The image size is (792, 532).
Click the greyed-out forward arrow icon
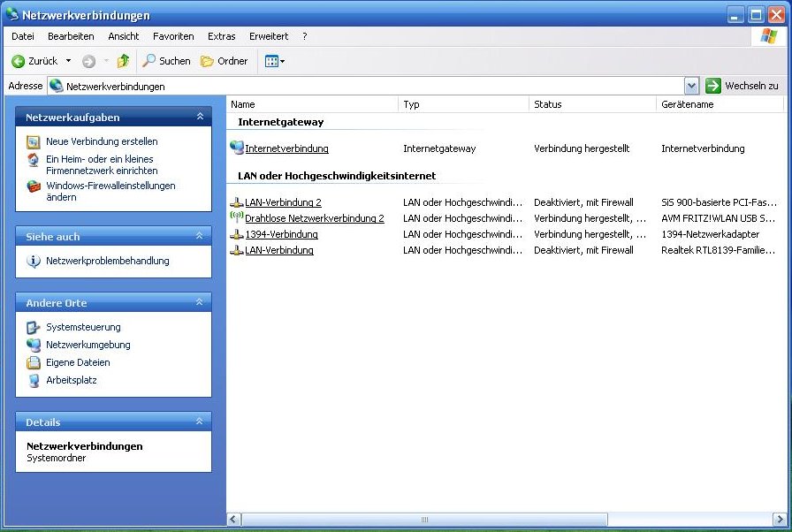click(x=89, y=61)
